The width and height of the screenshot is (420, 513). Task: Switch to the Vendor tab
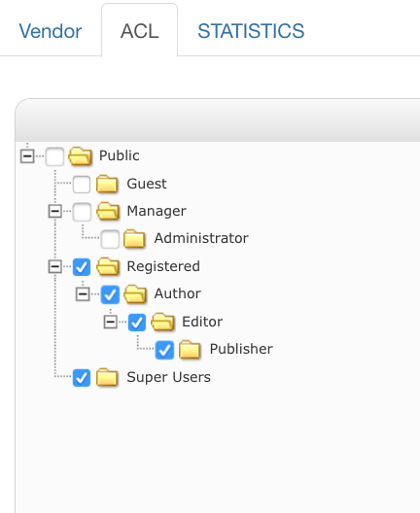51,31
